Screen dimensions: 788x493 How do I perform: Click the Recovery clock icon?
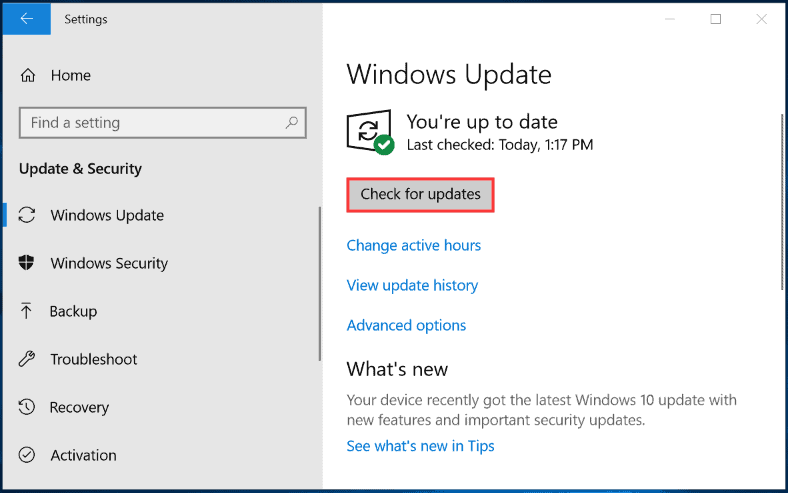tap(27, 407)
